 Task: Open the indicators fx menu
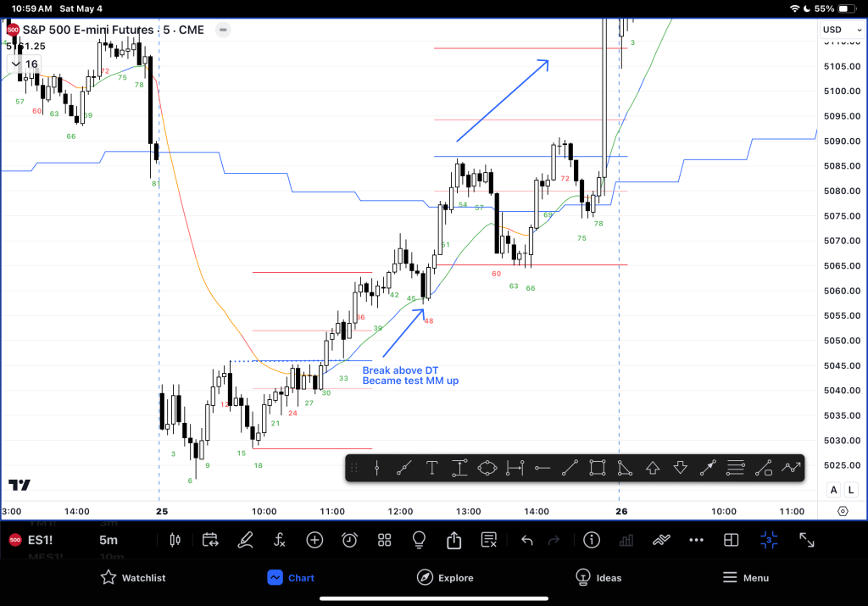pyautogui.click(x=280, y=540)
